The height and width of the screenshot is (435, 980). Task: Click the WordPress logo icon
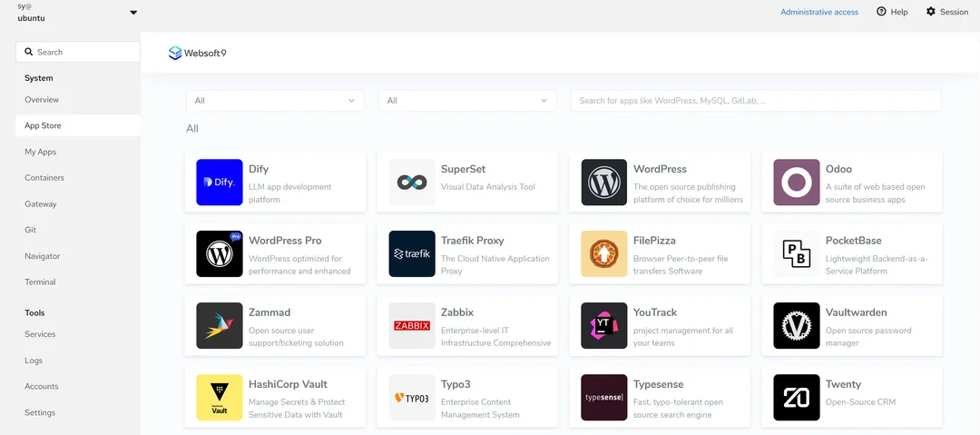click(x=604, y=183)
